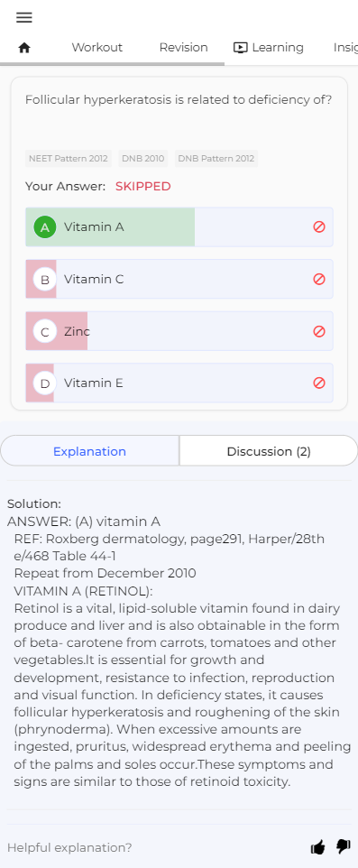Click the DNB Pattern 2012 tag

point(216,158)
